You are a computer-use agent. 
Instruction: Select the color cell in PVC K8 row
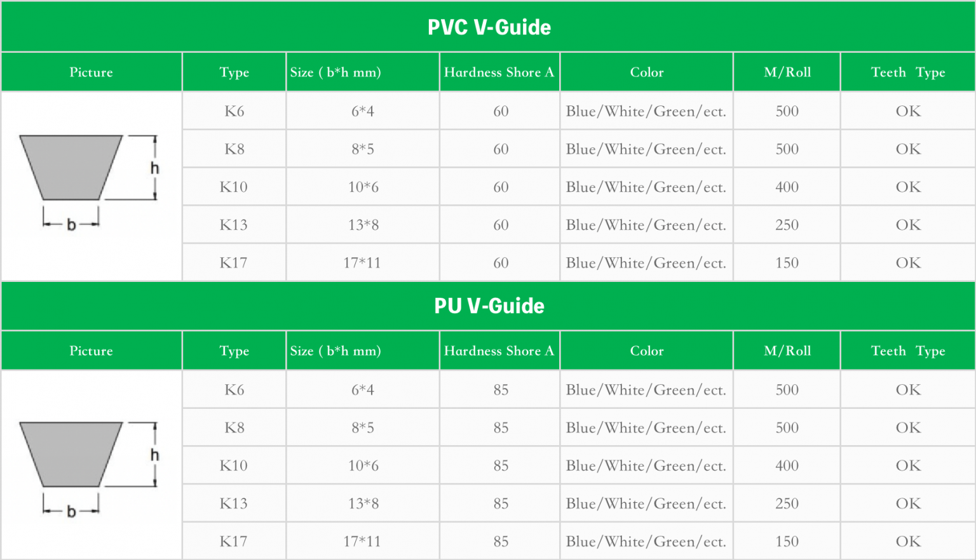click(x=646, y=149)
